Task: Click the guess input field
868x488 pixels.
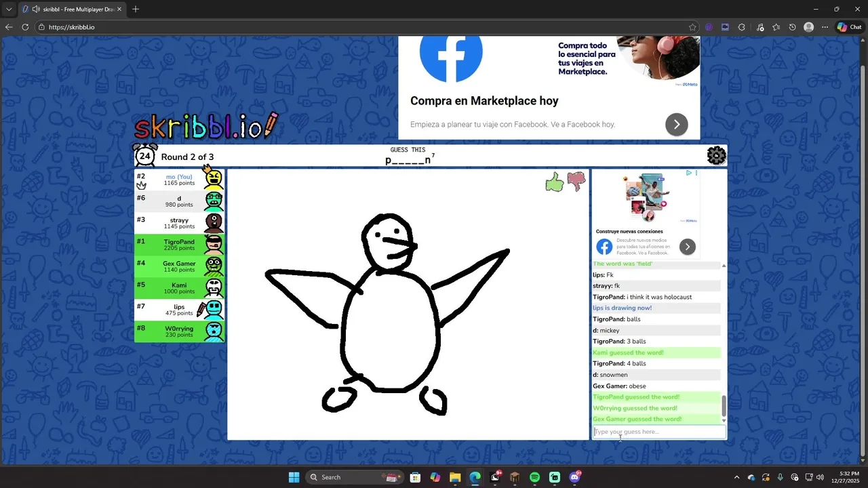Action: 658,432
